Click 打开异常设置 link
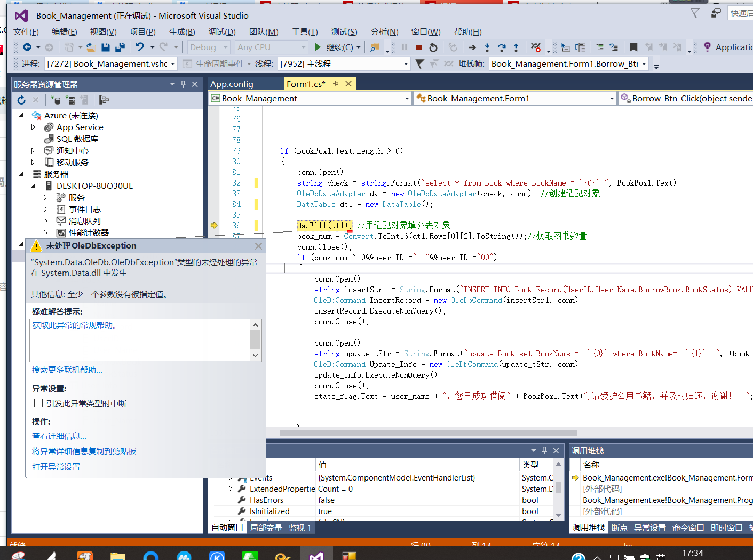The width and height of the screenshot is (753, 560). pos(56,467)
